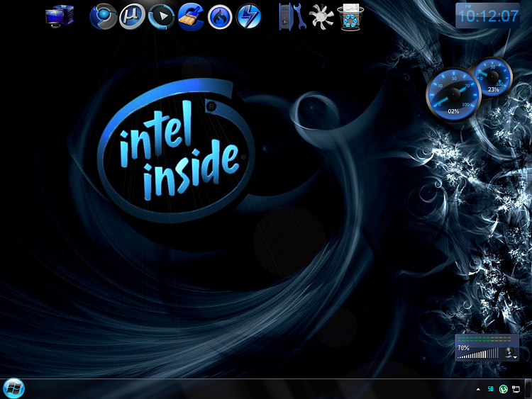Screen dimensions: 532x399
Task: Open the network tray icon
Action: pyautogui.click(x=516, y=389)
